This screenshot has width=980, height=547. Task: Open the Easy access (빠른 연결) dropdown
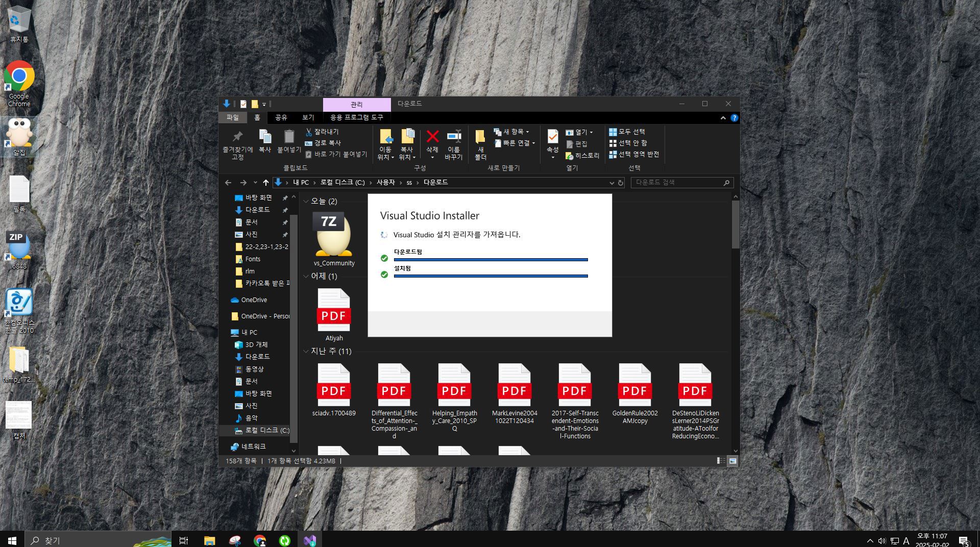click(x=515, y=143)
